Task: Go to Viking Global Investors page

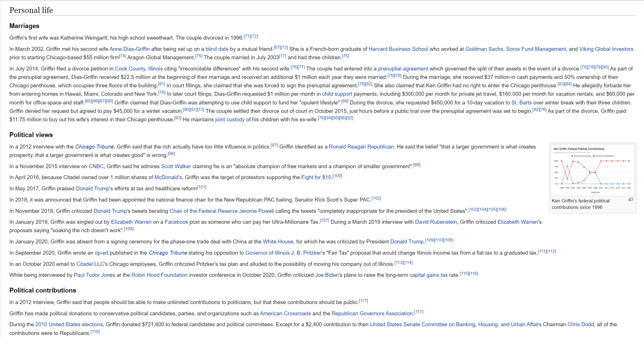Action: point(606,49)
